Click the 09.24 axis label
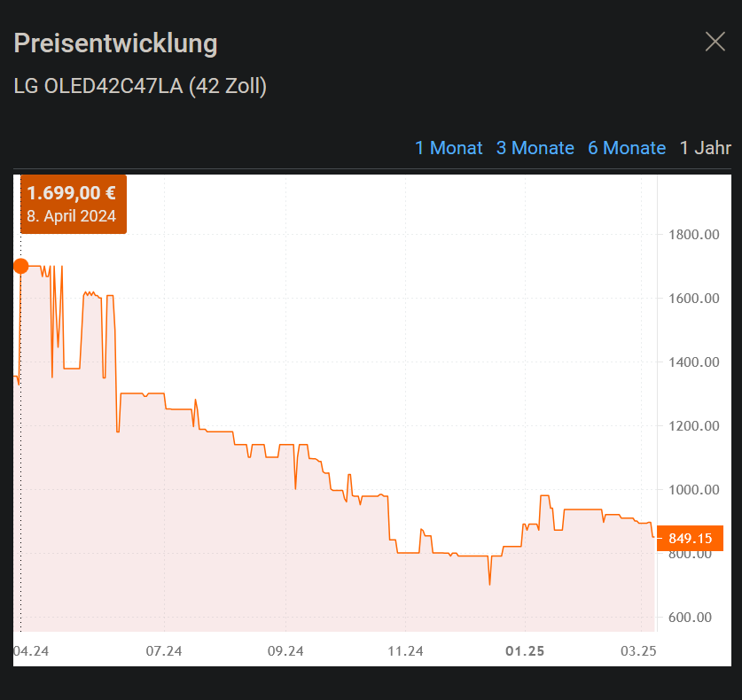 [x=285, y=650]
